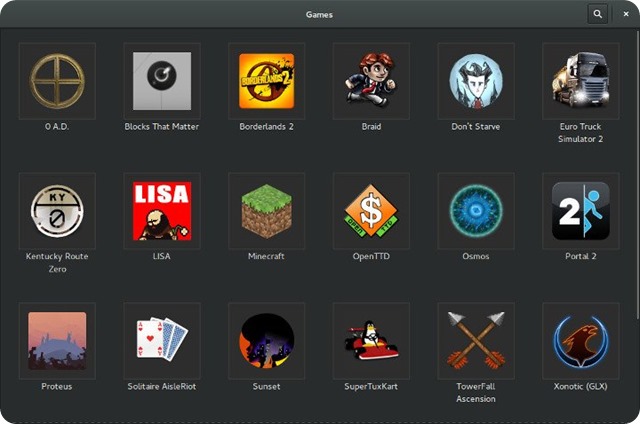Viewport: 640px width, 424px height.
Task: Open TowerFall Ascension arrows icon
Action: pos(476,341)
